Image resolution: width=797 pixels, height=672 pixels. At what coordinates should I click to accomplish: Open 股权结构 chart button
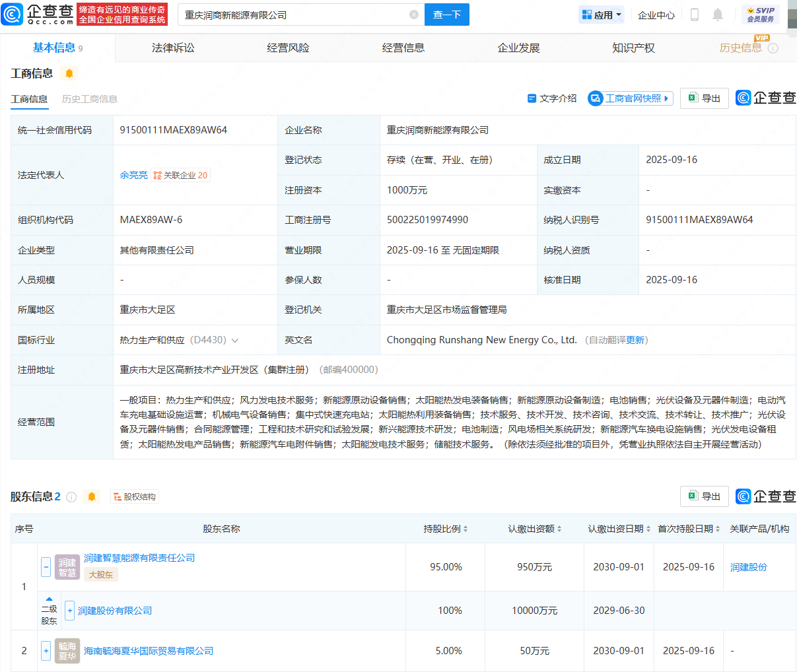(x=134, y=497)
